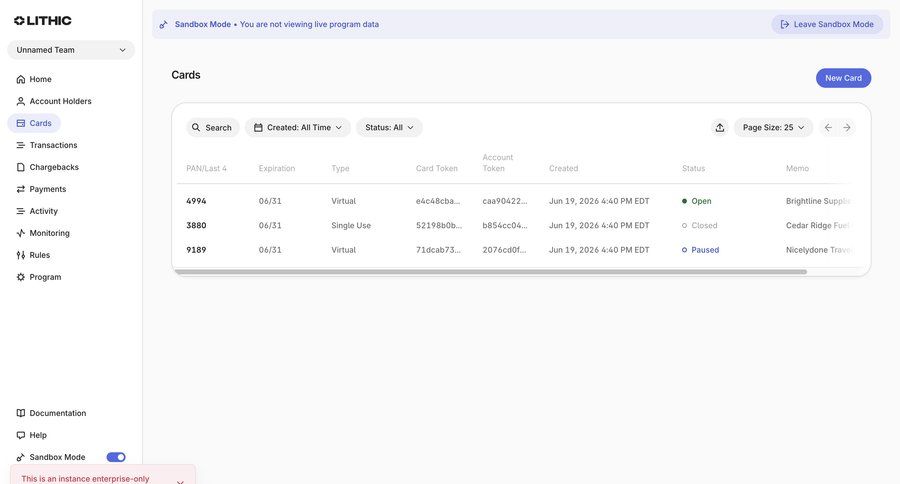900x484 pixels.
Task: Open the Help page
Action: 32,435
